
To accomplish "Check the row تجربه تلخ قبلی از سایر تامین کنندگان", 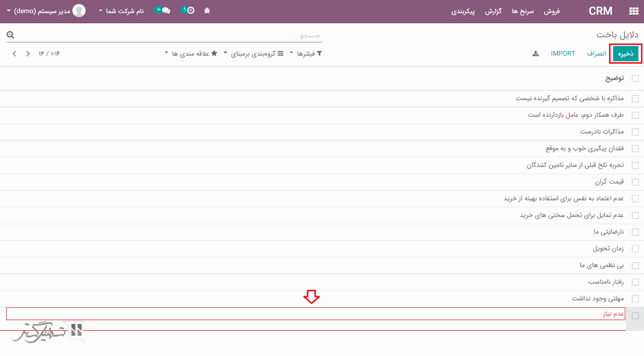I will (x=635, y=165).
